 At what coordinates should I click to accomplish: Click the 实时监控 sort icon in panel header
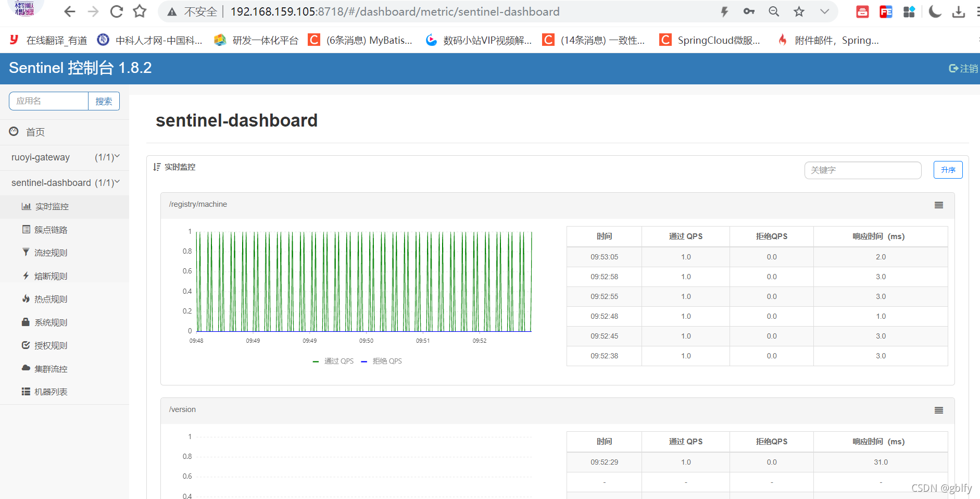pyautogui.click(x=157, y=167)
